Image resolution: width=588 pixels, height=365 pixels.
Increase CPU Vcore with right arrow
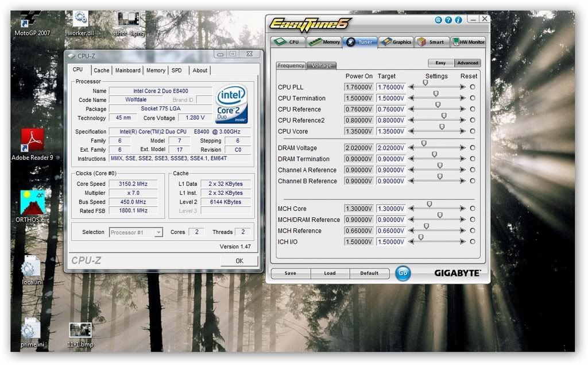point(463,131)
